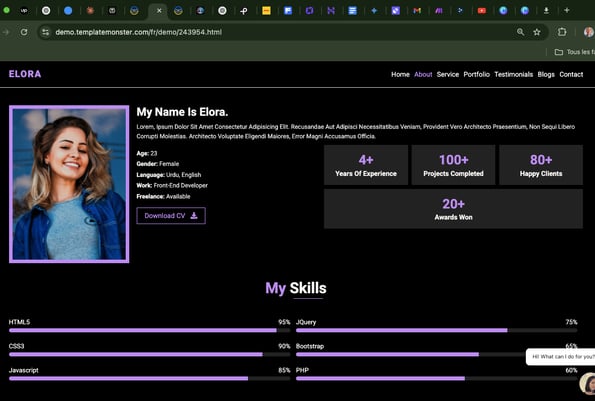Close the active browser tab
The width and height of the screenshot is (595, 401).
(159, 11)
